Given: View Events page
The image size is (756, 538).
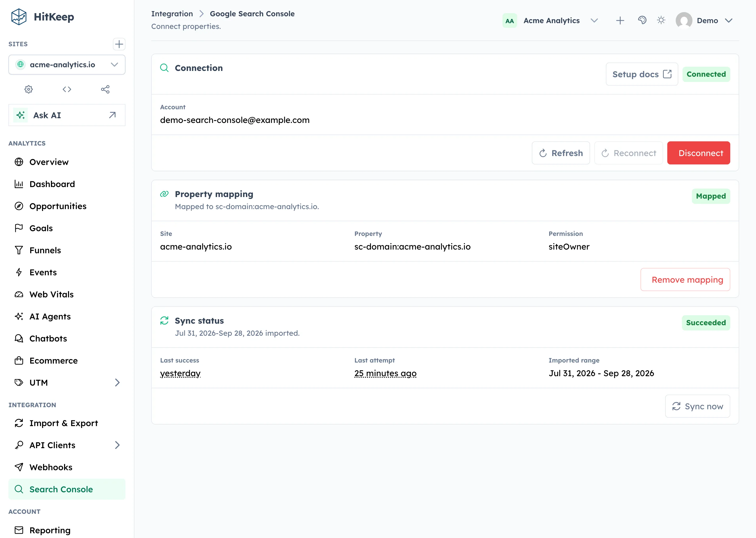Looking at the screenshot, I should click(x=67, y=272).
